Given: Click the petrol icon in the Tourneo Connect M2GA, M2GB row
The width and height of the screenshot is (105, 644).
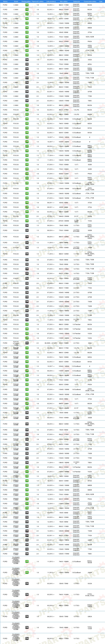Looking at the screenshot, I should coord(27,562).
